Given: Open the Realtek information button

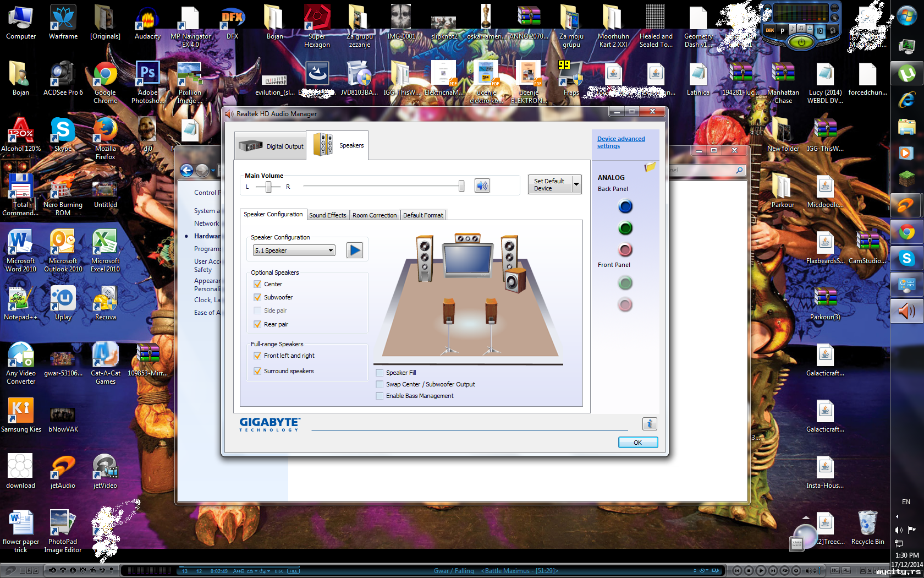Looking at the screenshot, I should pos(650,424).
